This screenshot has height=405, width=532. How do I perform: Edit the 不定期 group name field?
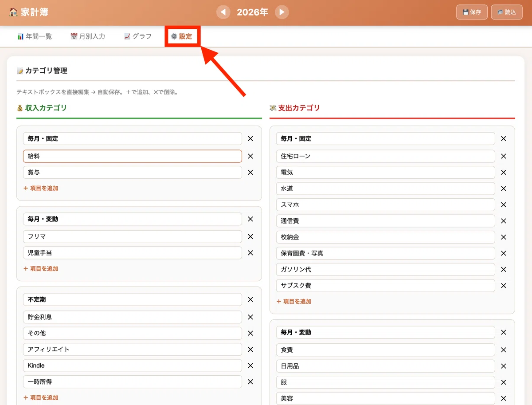pyautogui.click(x=133, y=299)
